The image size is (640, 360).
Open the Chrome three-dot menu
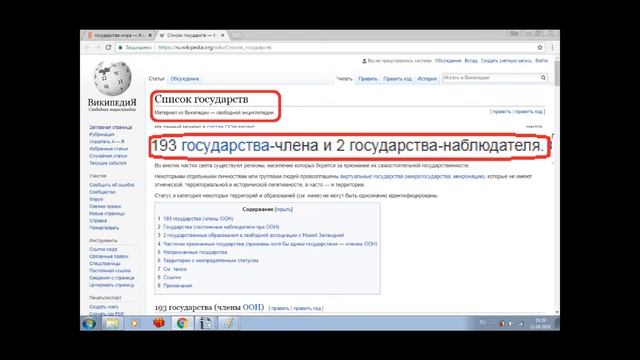point(552,47)
